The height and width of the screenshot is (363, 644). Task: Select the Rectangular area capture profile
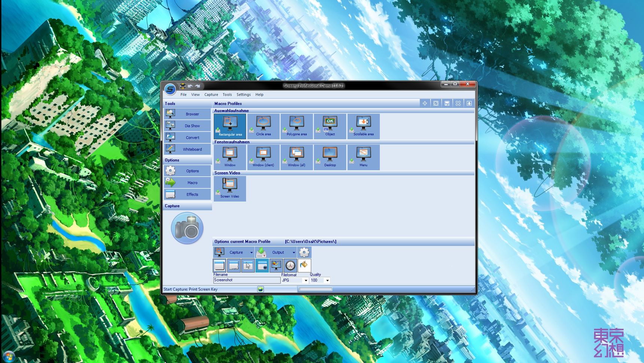[230, 126]
